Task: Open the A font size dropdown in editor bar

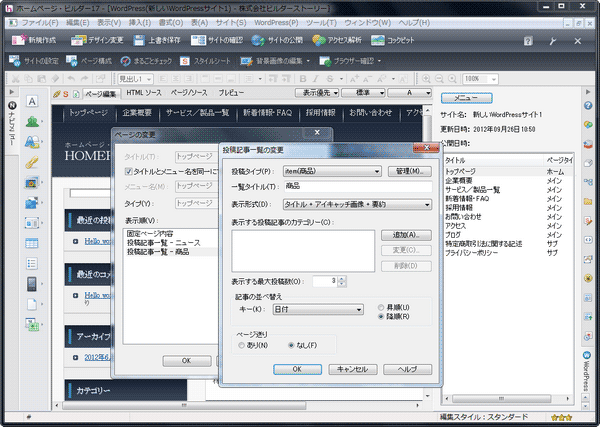Action: 409,93
